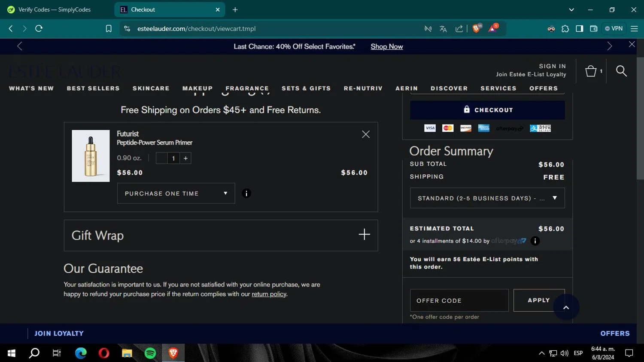Open Sets & Gifts menu

click(306, 88)
